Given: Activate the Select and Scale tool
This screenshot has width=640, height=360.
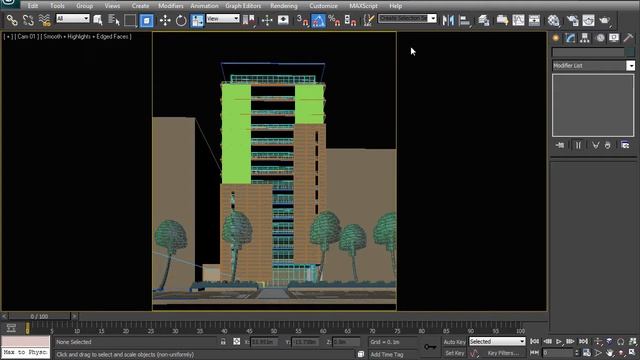Looking at the screenshot, I should [197, 20].
